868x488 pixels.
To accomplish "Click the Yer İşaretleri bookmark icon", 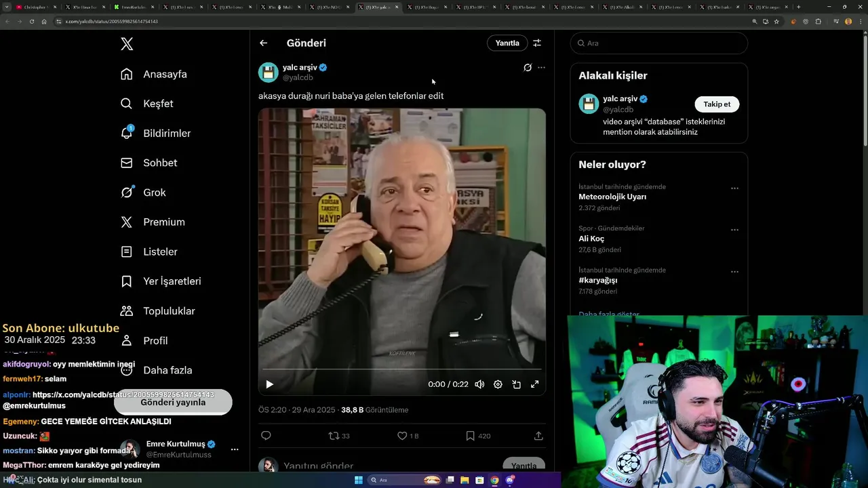I will pos(127,281).
